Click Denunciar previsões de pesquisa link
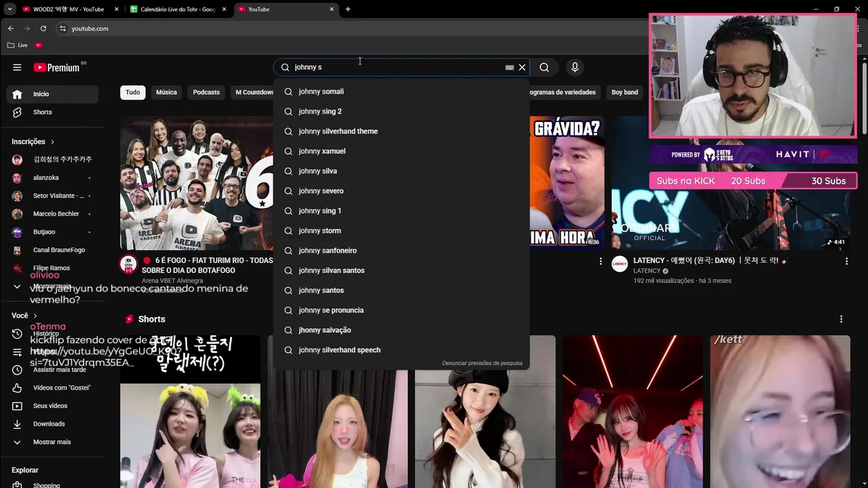Image resolution: width=868 pixels, height=488 pixels. tap(482, 363)
